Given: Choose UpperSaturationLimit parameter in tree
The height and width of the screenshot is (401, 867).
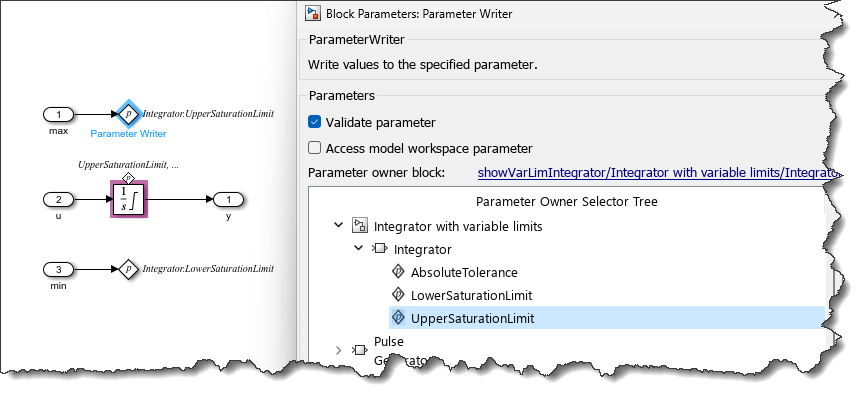Looking at the screenshot, I should point(472,319).
